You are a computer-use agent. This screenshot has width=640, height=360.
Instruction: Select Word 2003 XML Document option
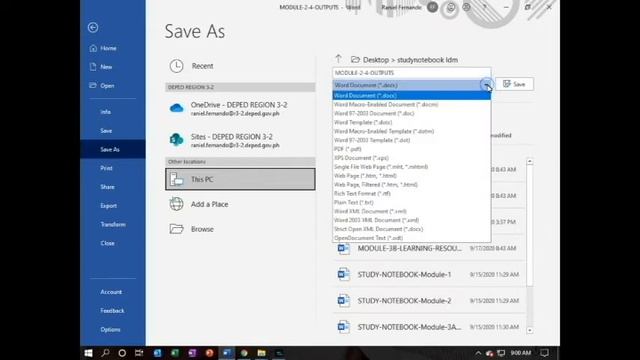(x=411, y=220)
